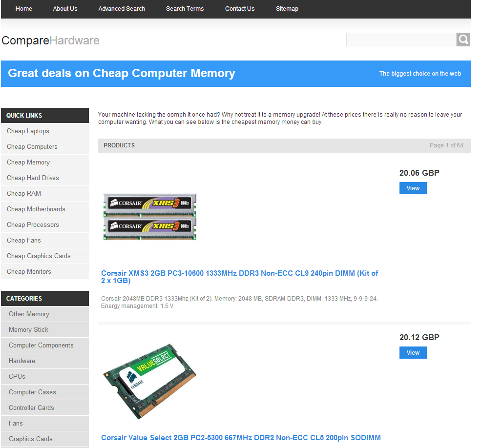Go to Cheap Graphics Cards link
482x448 pixels.
click(45, 256)
